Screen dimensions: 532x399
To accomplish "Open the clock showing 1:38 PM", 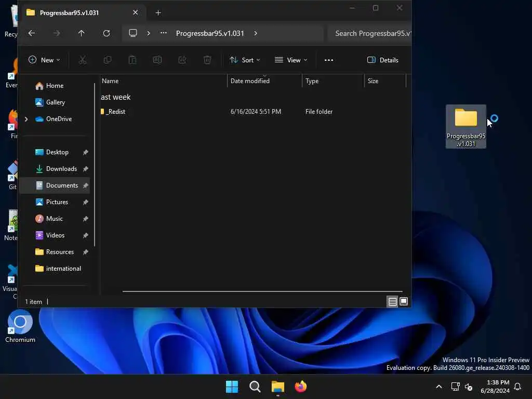I will click(x=495, y=387).
